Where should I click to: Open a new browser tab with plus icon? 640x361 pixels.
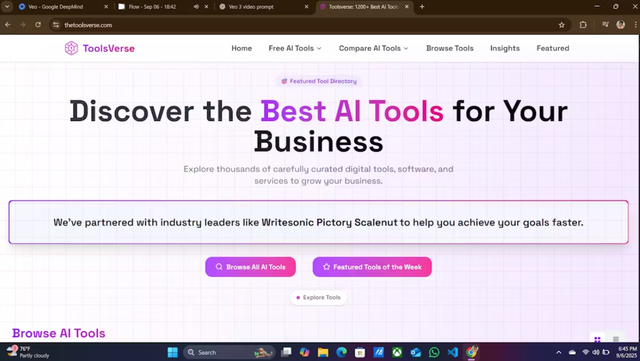422,7
